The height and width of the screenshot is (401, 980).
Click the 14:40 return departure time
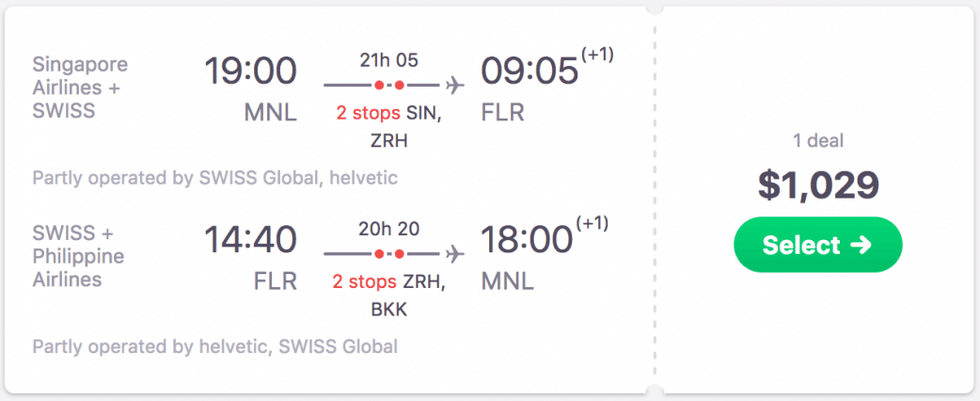(x=251, y=239)
